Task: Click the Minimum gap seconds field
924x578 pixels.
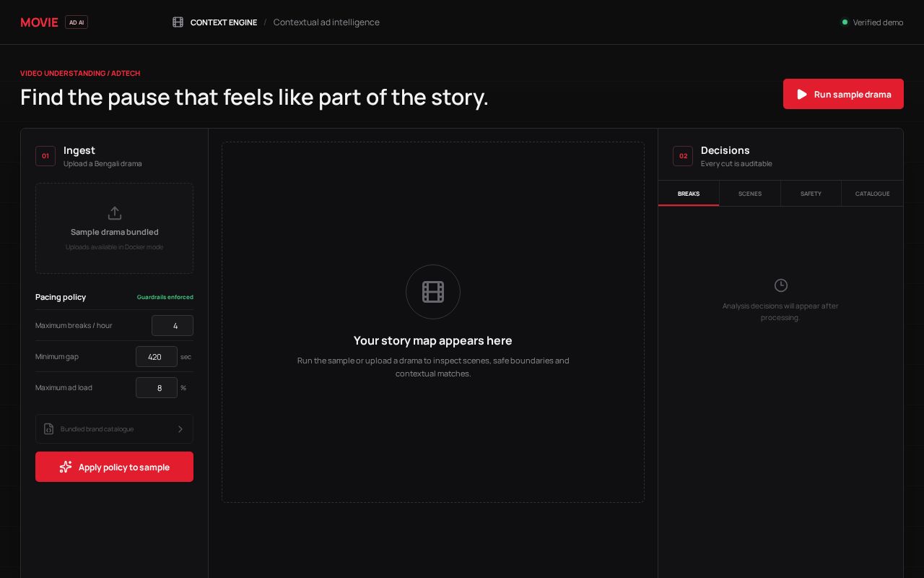Action: [157, 357]
